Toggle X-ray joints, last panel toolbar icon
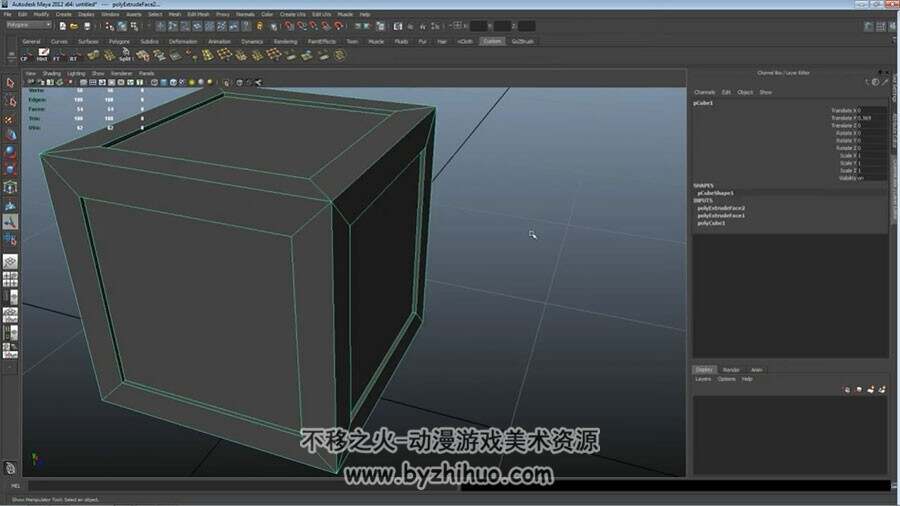Viewport: 900px width, 506px height. point(258,83)
